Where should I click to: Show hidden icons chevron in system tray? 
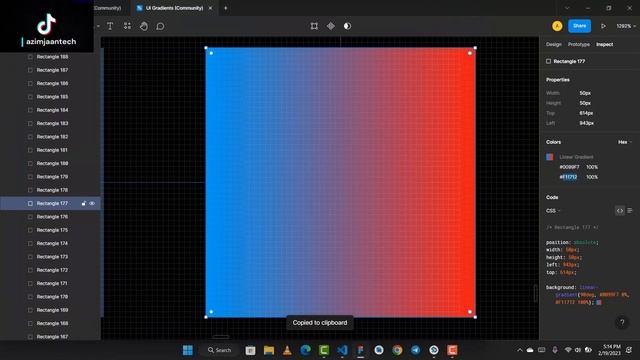coord(520,350)
